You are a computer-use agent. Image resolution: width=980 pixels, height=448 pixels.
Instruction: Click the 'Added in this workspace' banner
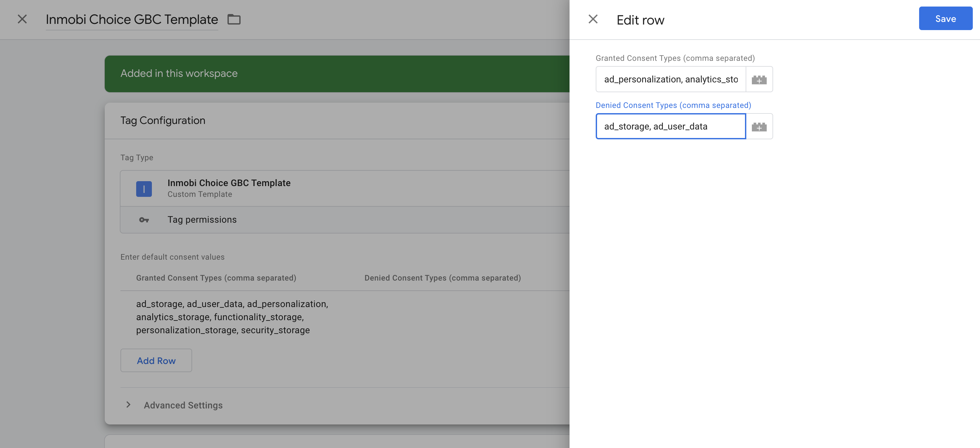(x=337, y=73)
